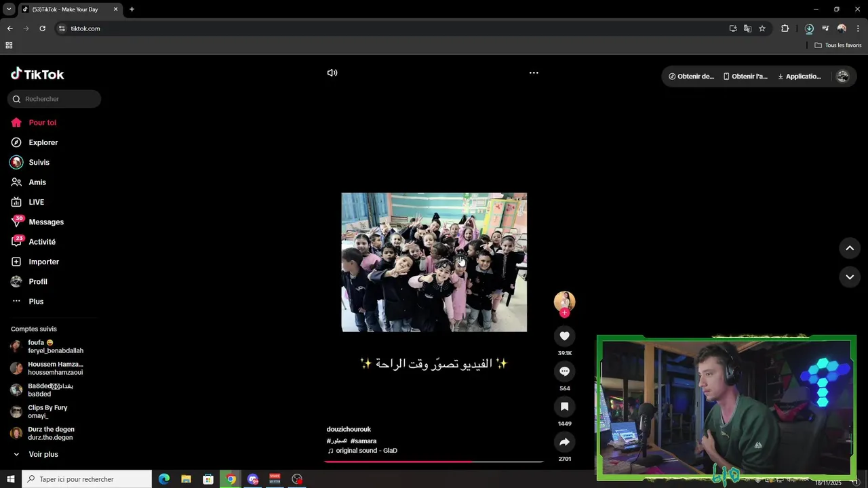Open Microsoft Store from taskbar
This screenshot has height=488, width=868.
[x=208, y=479]
